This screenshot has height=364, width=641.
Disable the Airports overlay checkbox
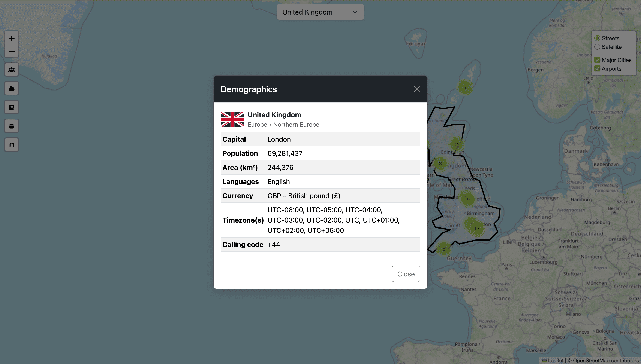(597, 68)
